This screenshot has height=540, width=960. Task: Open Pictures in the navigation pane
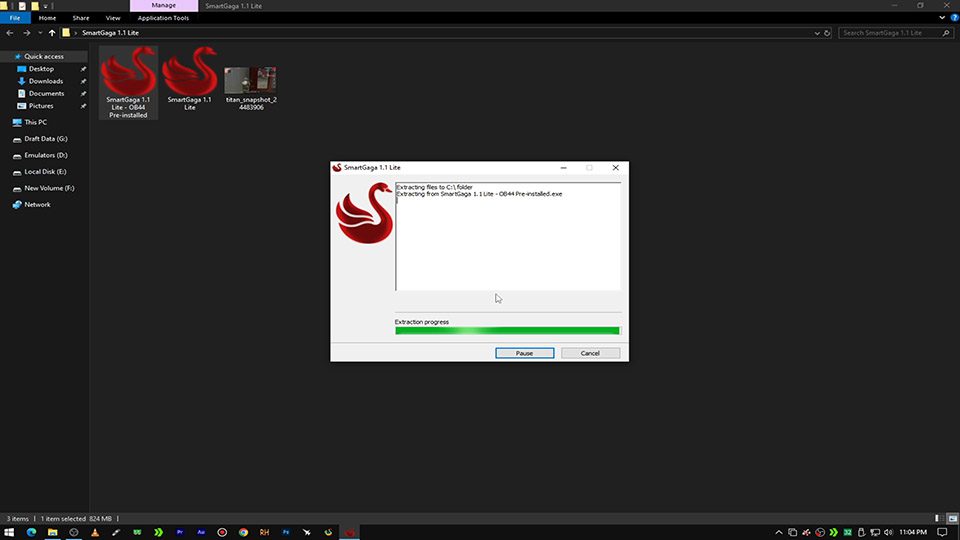coord(40,106)
